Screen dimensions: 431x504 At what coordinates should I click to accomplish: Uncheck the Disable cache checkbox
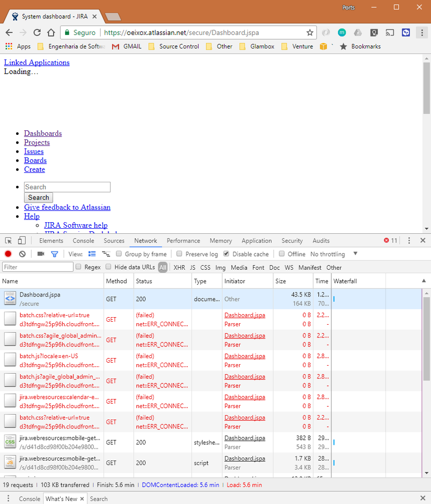coord(226,254)
